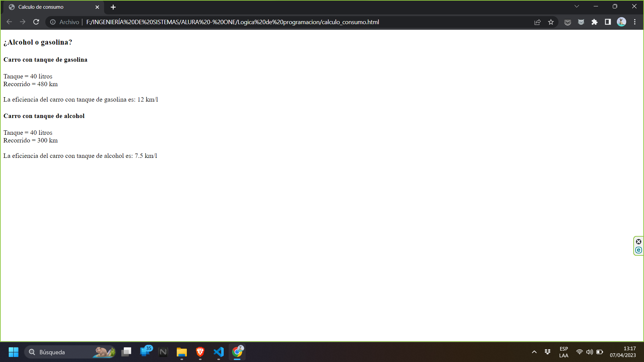
Task: Expand the tab search chevron
Action: pyautogui.click(x=577, y=6)
